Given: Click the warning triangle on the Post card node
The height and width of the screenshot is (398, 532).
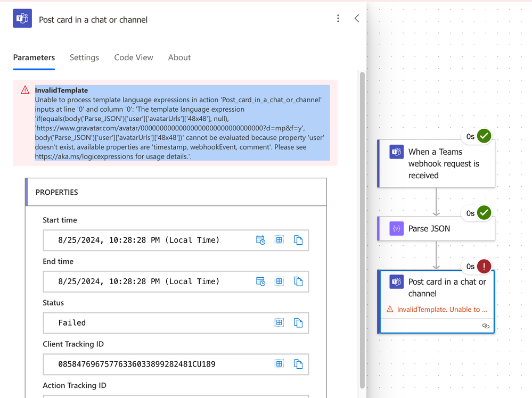Looking at the screenshot, I should pyautogui.click(x=390, y=309).
